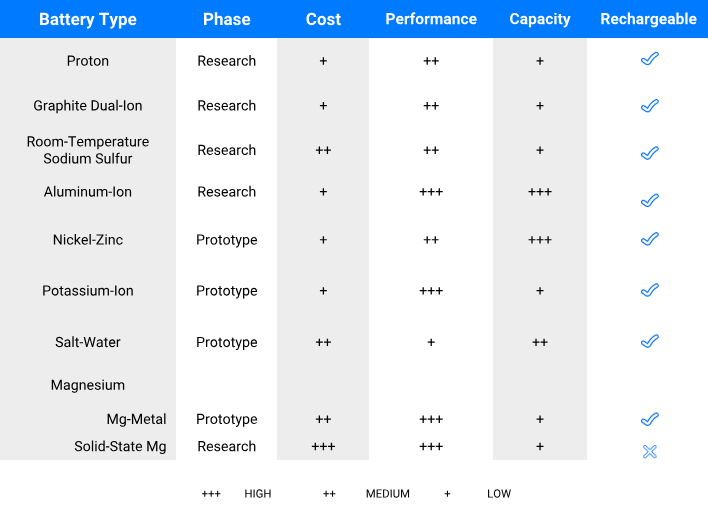The image size is (708, 506).
Task: Click the Aluminum-Ion battery name
Action: pos(88,192)
